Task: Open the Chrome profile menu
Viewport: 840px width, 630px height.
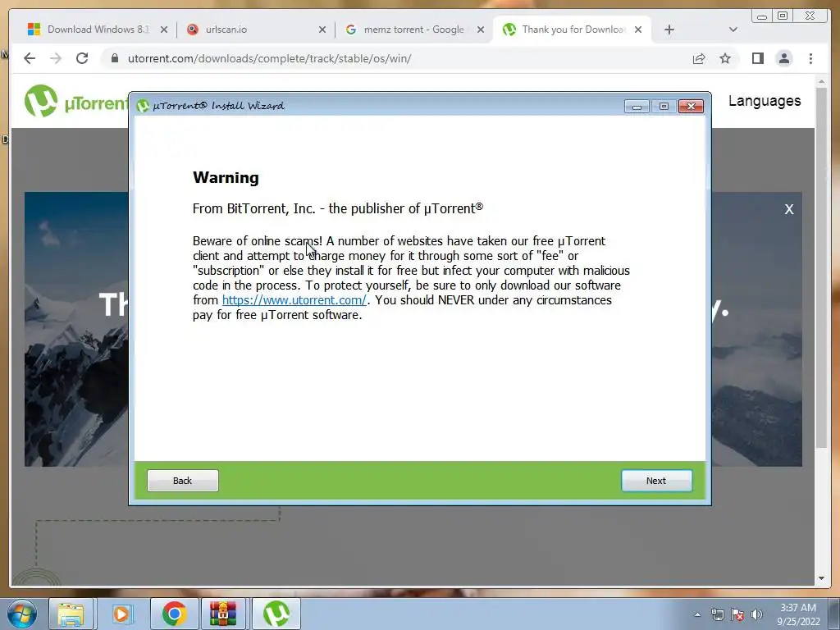Action: (x=783, y=58)
